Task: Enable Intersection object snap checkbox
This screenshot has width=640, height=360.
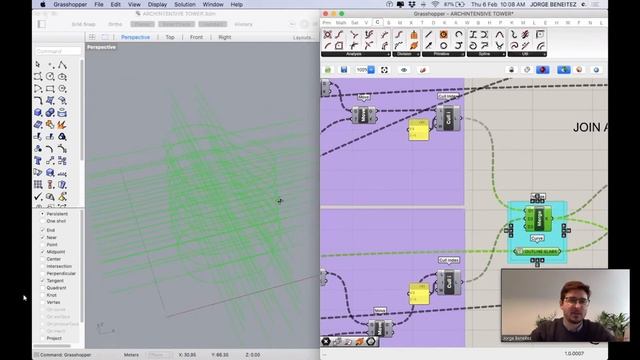Action: coord(42,266)
